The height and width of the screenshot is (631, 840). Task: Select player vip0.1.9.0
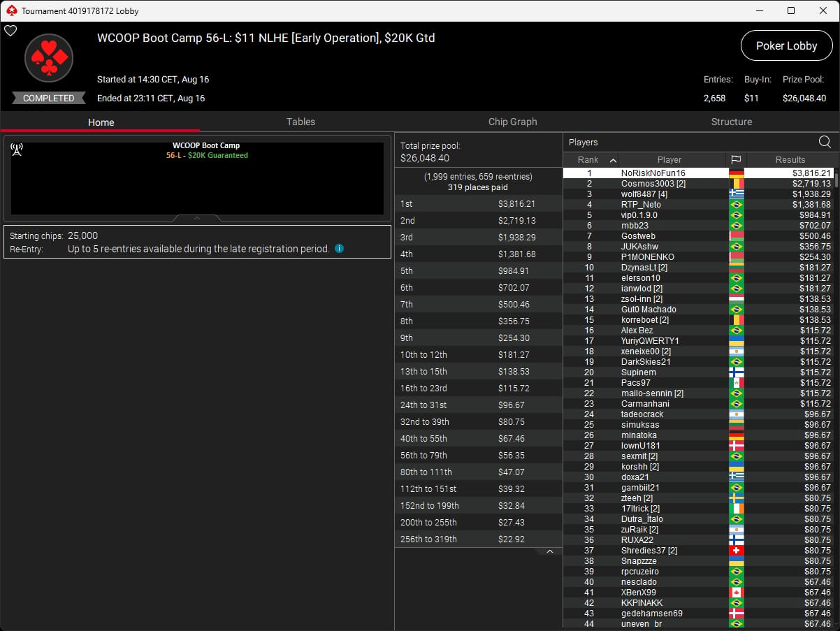(698, 215)
